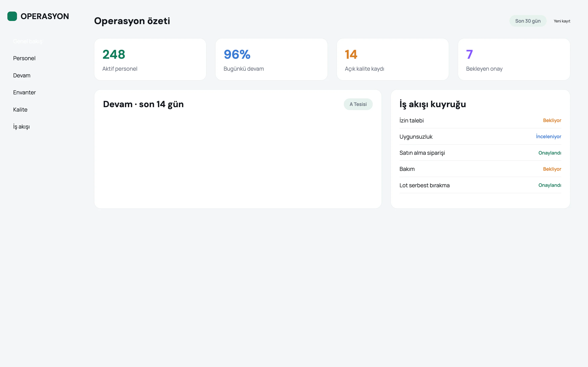
Task: Open İş akışı sidebar page
Action: (21, 127)
